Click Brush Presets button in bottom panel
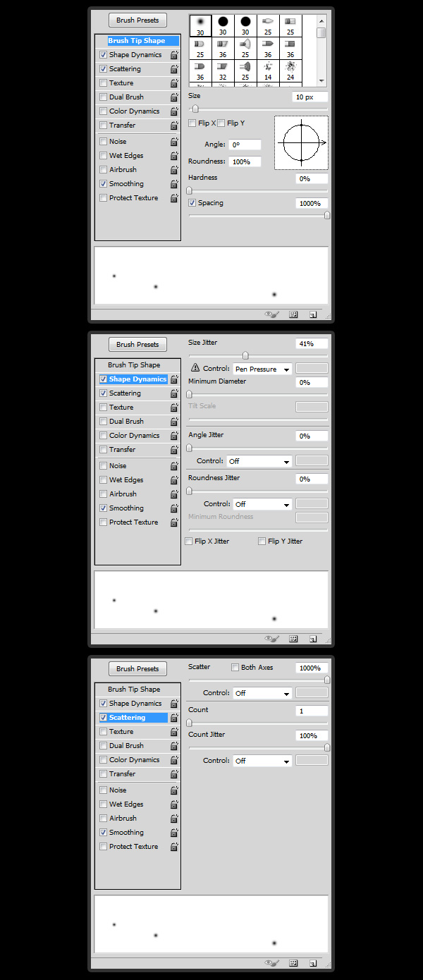The width and height of the screenshot is (423, 980). [138, 669]
